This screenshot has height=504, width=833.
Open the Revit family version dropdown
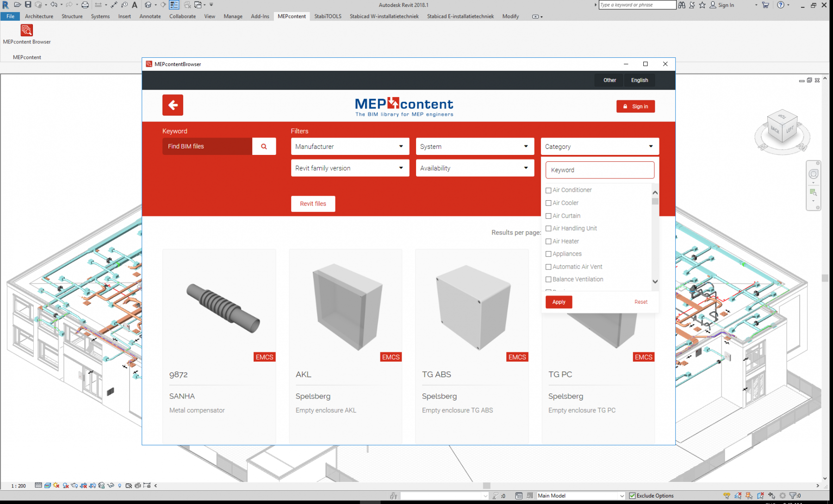click(x=350, y=168)
